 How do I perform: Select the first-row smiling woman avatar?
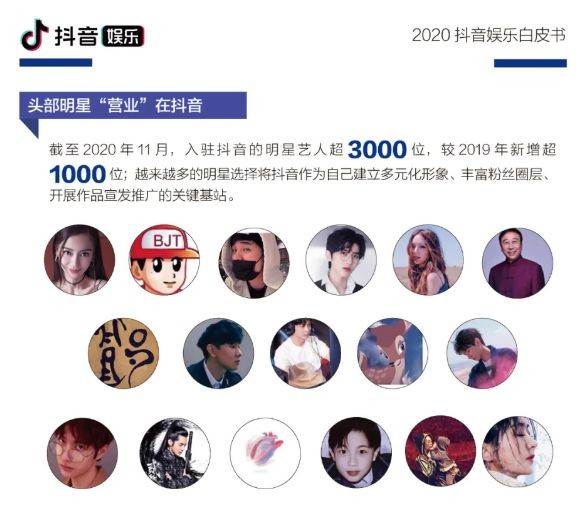79,260
